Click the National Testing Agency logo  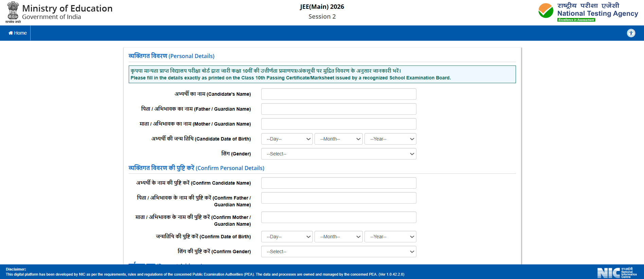coord(588,12)
